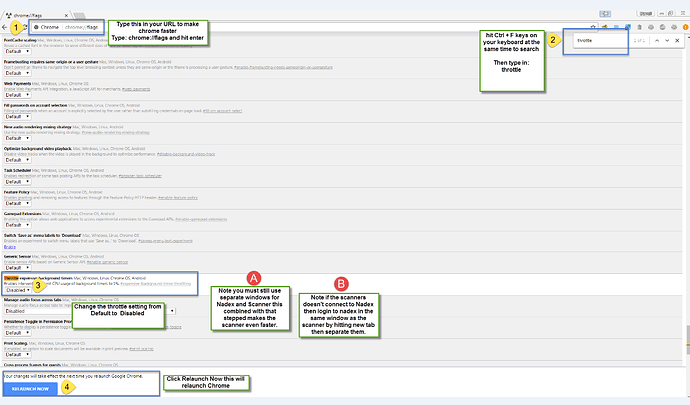Open Optimize background video playback dropdown
690x405 pixels.
coord(17,160)
